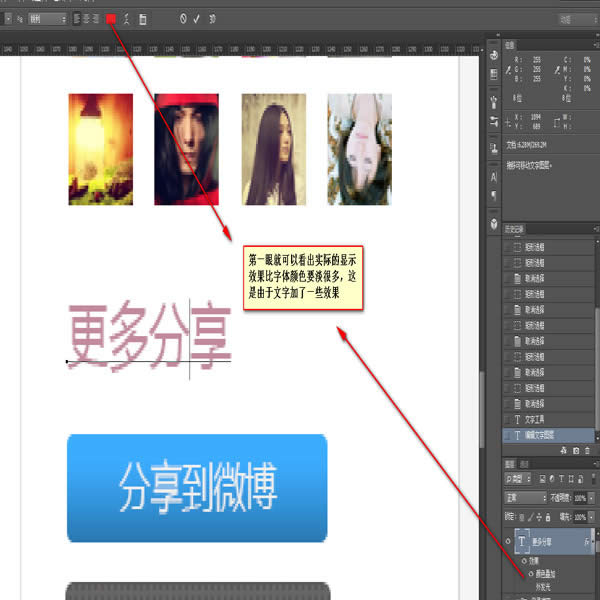Open the 3D cube panel icon in dock
The height and width of the screenshot is (600, 600).
[x=494, y=223]
